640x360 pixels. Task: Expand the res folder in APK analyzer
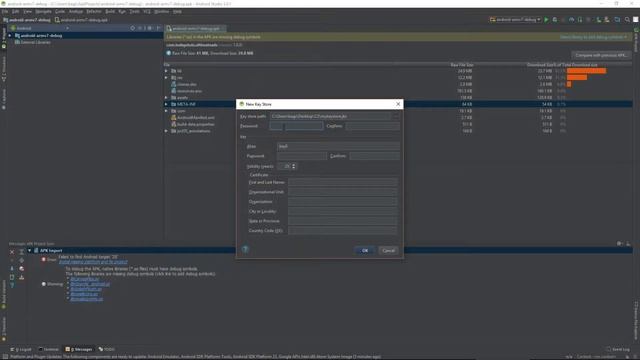(166, 78)
